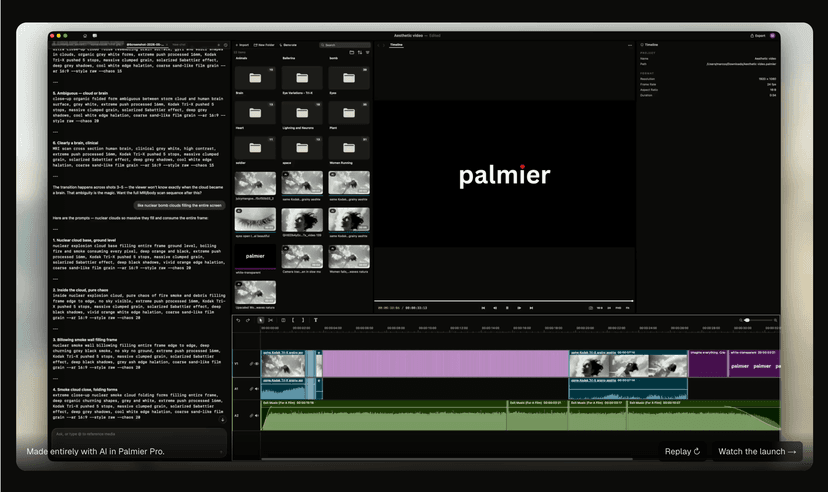Click the scroll-down arrow in chat panel
828x492 pixels.
[x=222, y=420]
